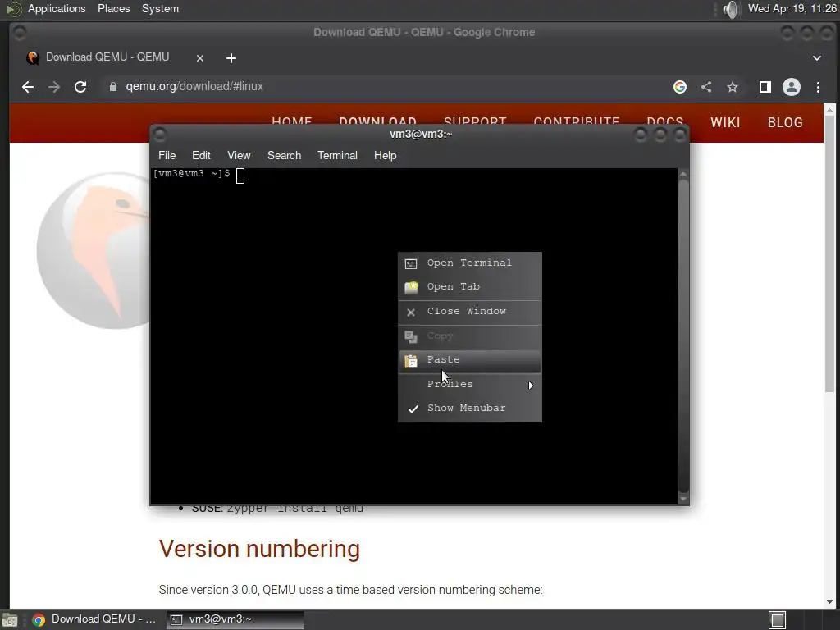
Task: Open the Places menu
Action: pos(113,8)
